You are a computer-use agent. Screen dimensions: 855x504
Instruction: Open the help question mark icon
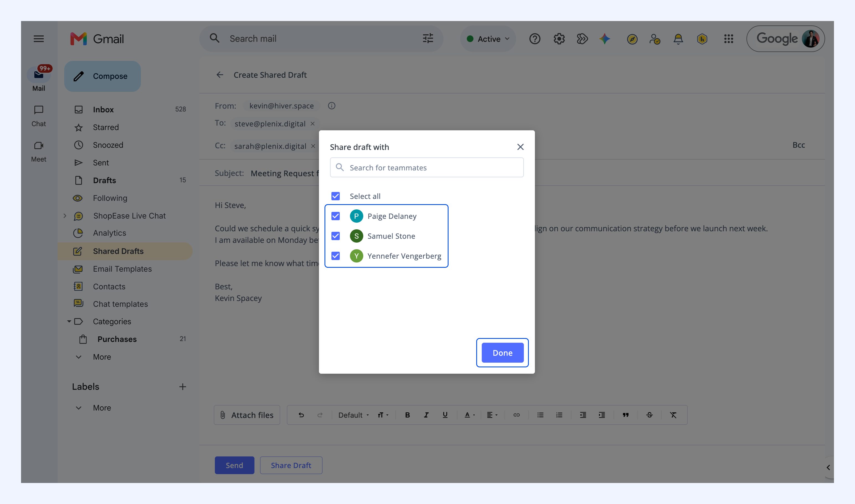click(534, 39)
